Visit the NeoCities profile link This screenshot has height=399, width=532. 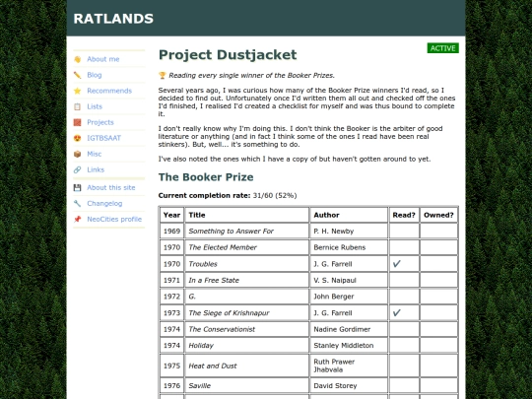tap(114, 219)
